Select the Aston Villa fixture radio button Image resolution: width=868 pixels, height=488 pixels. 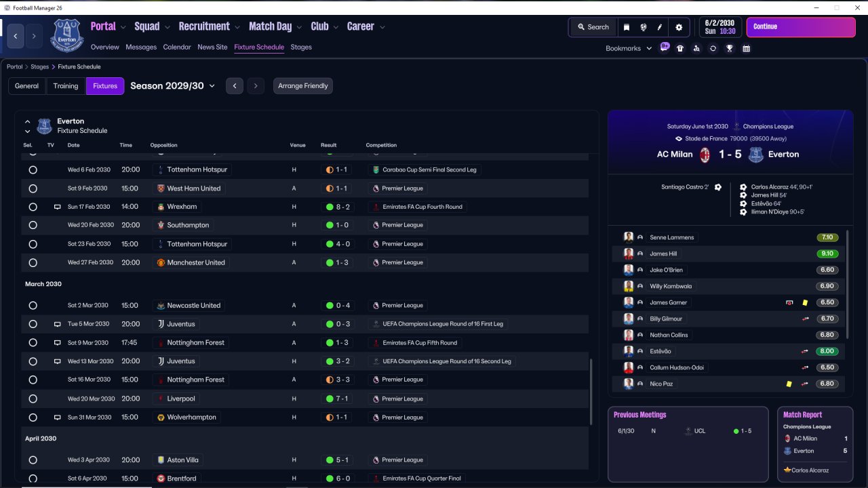tap(33, 460)
